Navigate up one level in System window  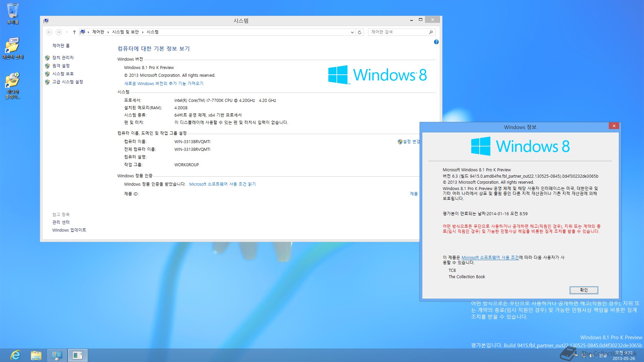coord(74,32)
